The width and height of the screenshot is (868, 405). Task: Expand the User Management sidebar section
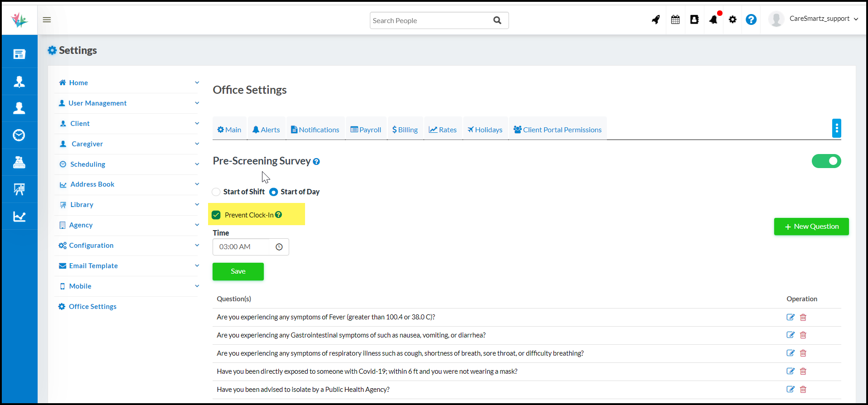tap(128, 103)
